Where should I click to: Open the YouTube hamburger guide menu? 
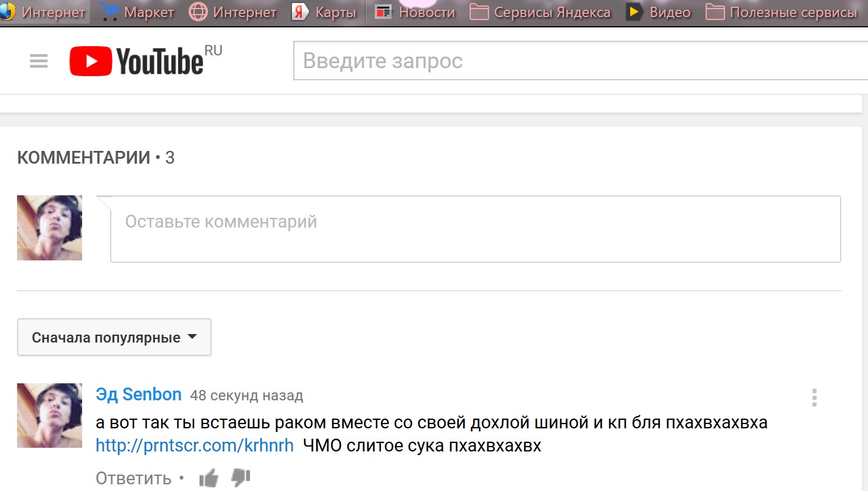pos(38,61)
